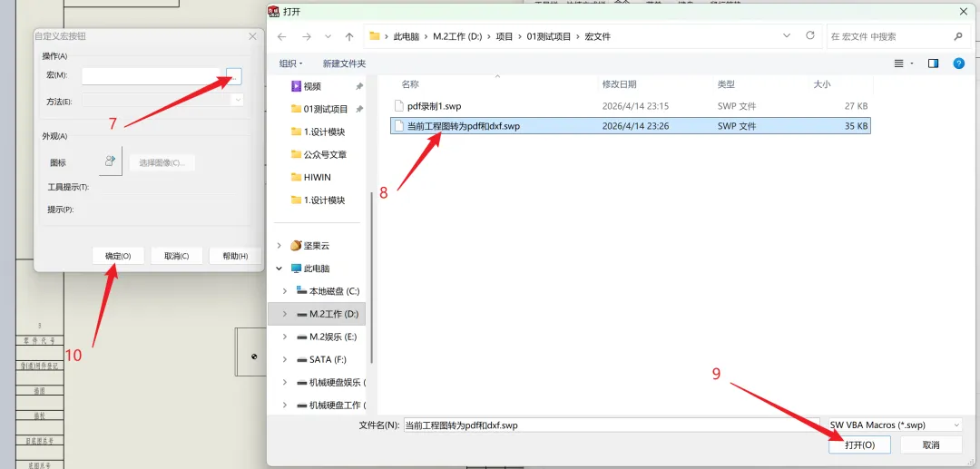
Task: Open the 组织 menu
Action: click(x=290, y=64)
